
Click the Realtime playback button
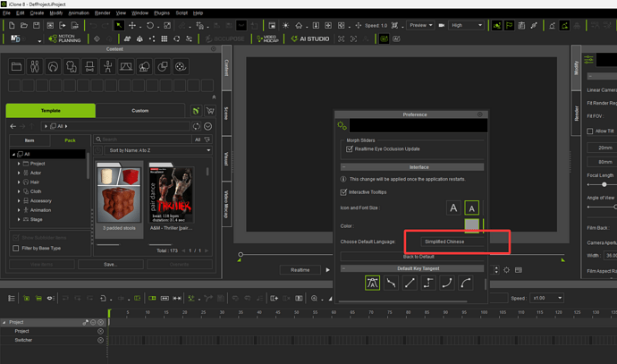coord(300,270)
